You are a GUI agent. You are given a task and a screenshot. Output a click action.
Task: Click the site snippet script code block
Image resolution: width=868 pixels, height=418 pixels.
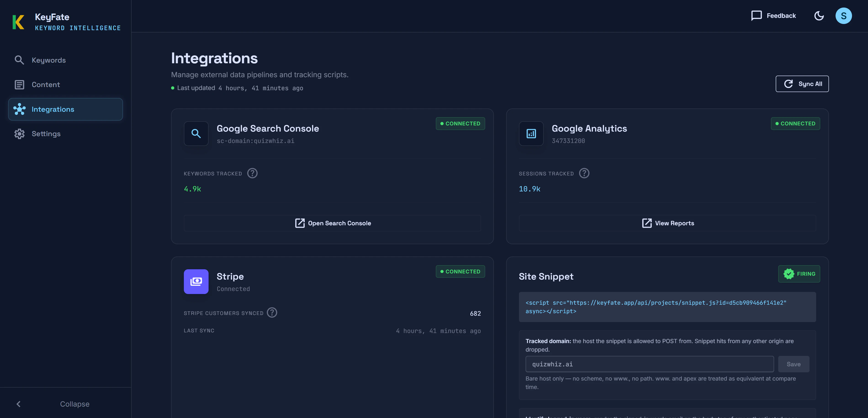click(x=667, y=307)
